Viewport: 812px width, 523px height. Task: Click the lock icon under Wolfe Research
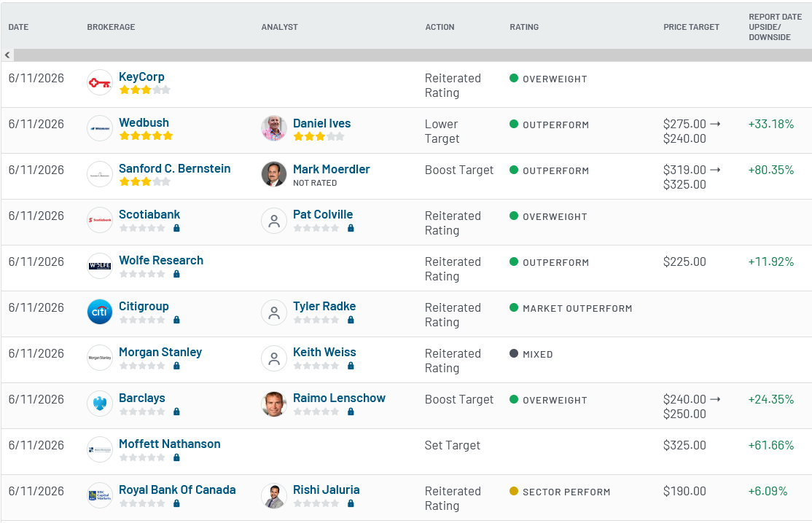(176, 274)
